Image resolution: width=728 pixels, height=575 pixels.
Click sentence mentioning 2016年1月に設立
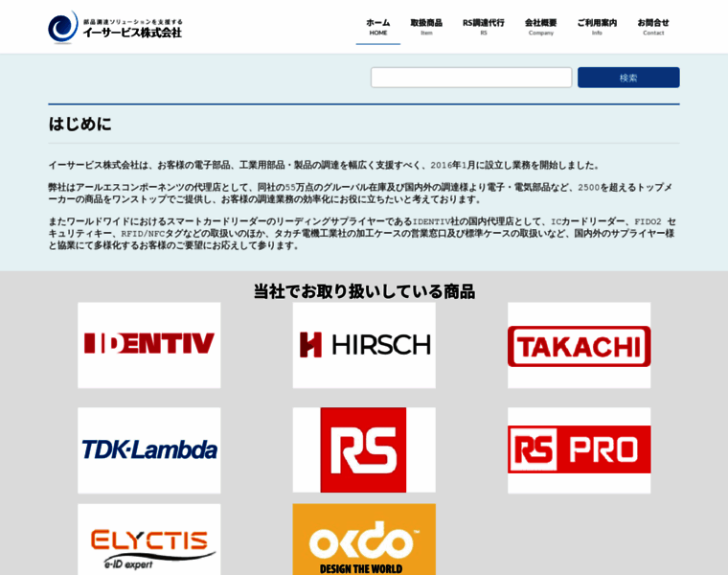[x=324, y=165]
